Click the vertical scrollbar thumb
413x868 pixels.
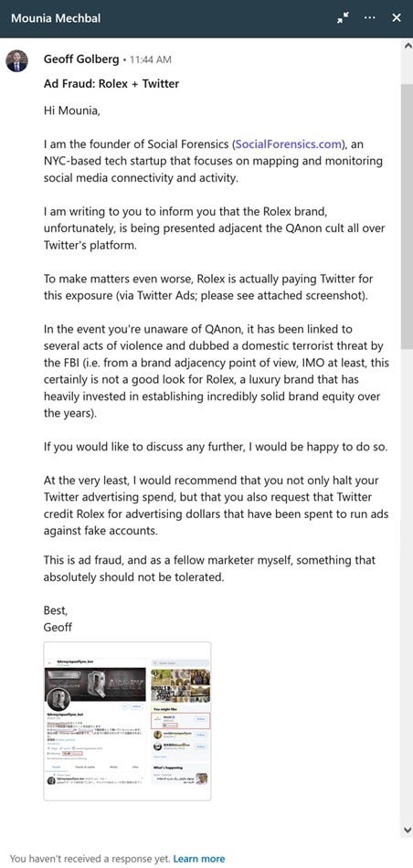[408, 216]
